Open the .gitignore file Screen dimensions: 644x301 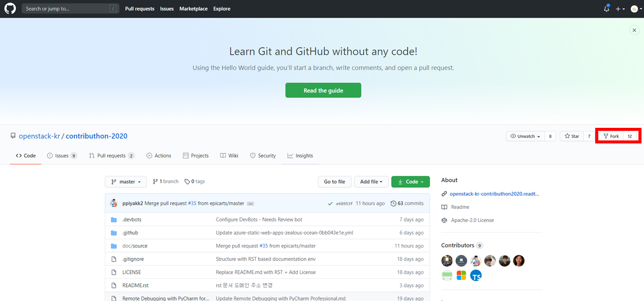pos(133,259)
